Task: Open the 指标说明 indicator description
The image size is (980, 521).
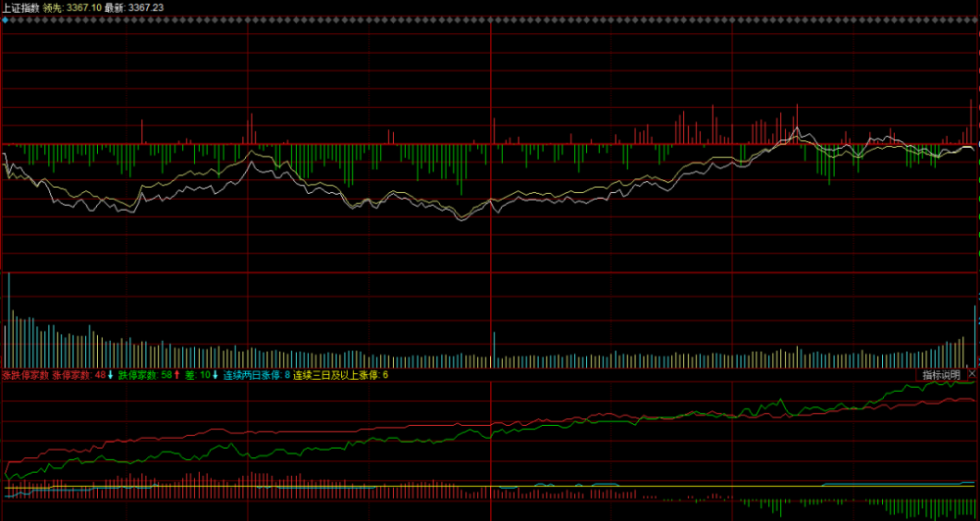Action: click(x=942, y=375)
